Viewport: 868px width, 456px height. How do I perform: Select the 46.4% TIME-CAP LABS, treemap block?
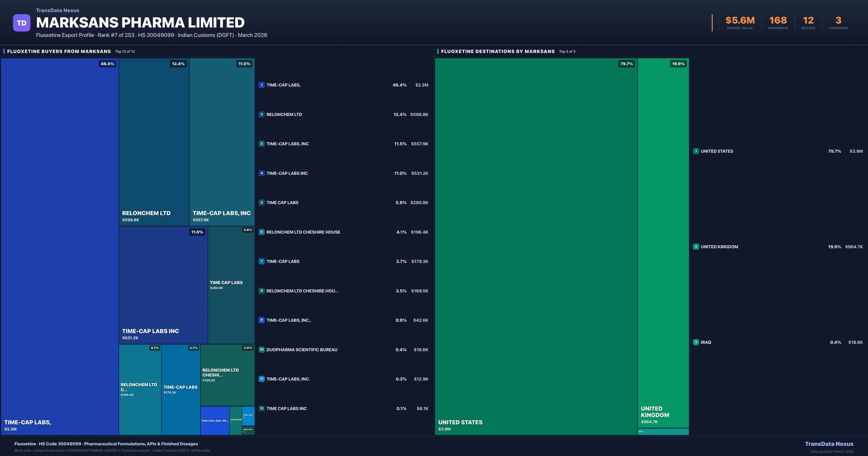[60, 246]
